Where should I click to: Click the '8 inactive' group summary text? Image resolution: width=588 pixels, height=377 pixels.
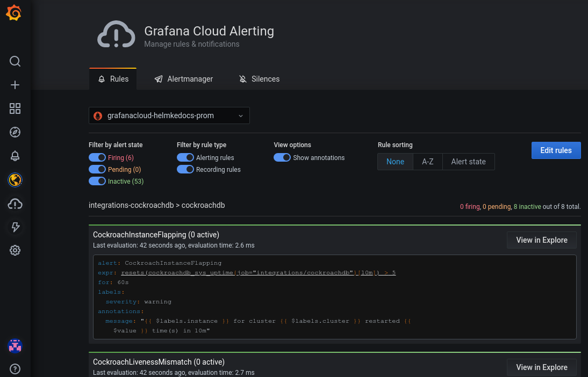[x=527, y=206]
